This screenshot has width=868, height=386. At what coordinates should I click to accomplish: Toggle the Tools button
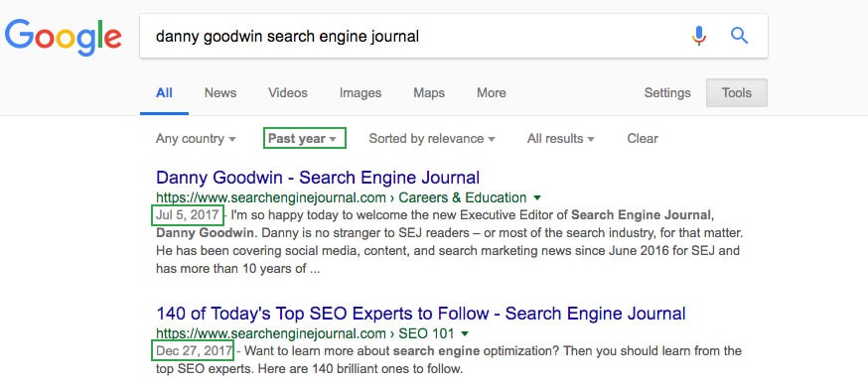click(x=737, y=93)
